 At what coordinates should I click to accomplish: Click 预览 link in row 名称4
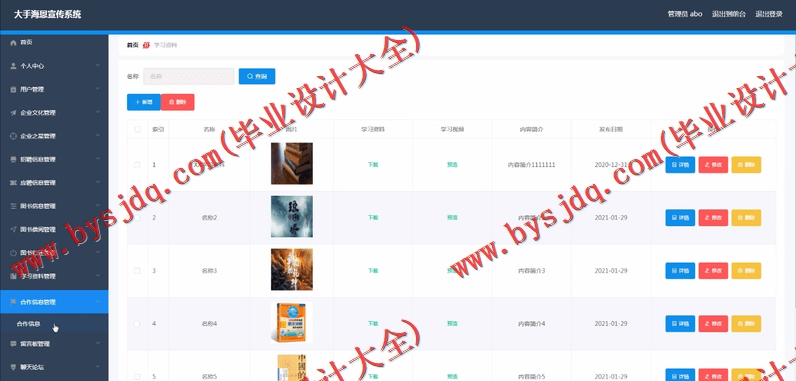tap(452, 324)
